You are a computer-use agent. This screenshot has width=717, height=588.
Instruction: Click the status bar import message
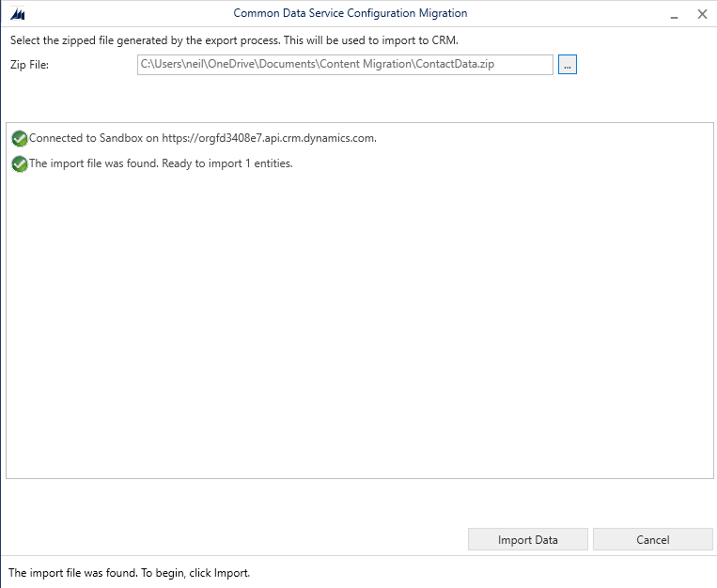click(129, 572)
